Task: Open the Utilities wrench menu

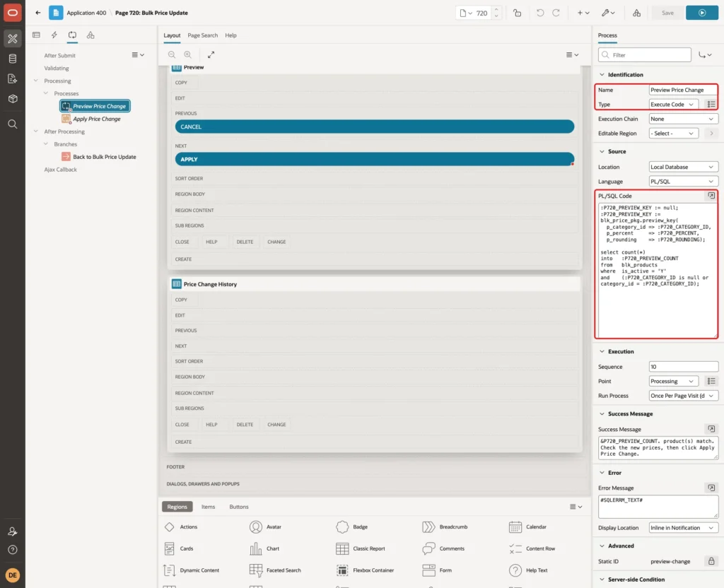Action: point(608,13)
